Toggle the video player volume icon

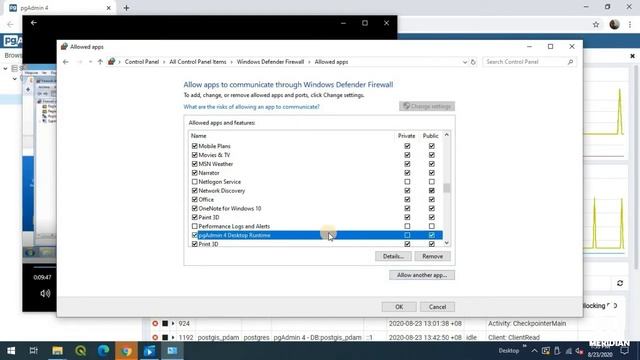(45, 293)
